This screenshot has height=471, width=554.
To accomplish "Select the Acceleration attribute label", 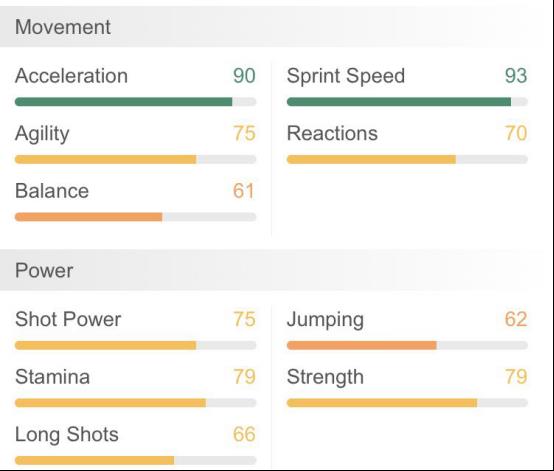I will (71, 76).
